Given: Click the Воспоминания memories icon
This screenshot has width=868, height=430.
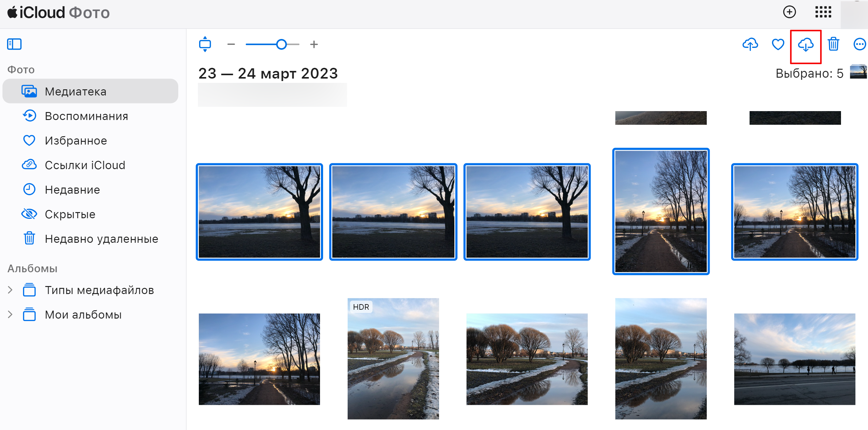Looking at the screenshot, I should coord(29,116).
